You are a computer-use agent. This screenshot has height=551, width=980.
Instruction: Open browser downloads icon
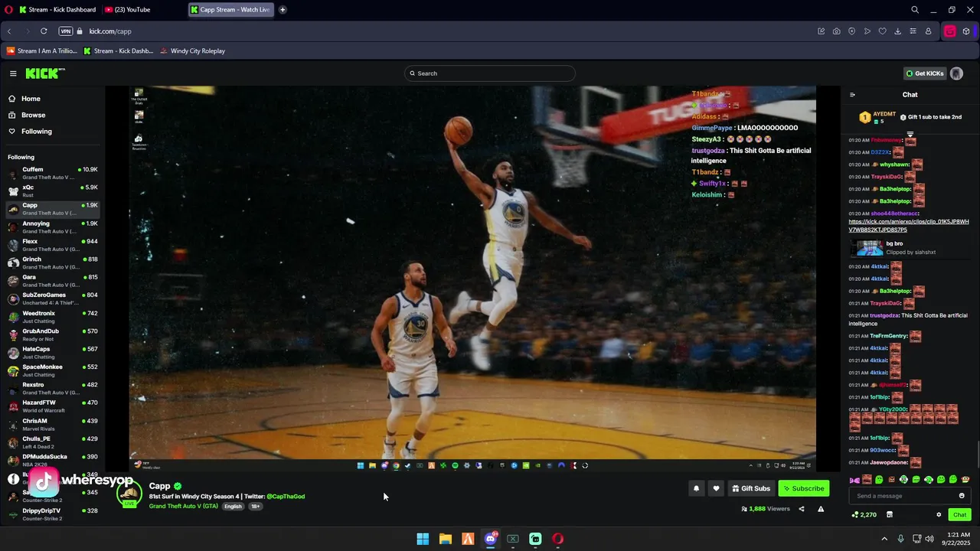[x=897, y=31]
